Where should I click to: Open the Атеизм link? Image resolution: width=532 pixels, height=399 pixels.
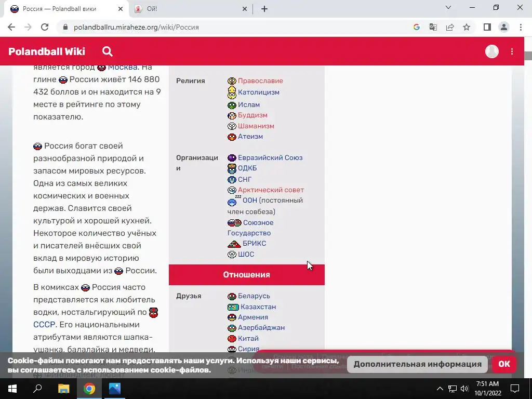click(250, 137)
